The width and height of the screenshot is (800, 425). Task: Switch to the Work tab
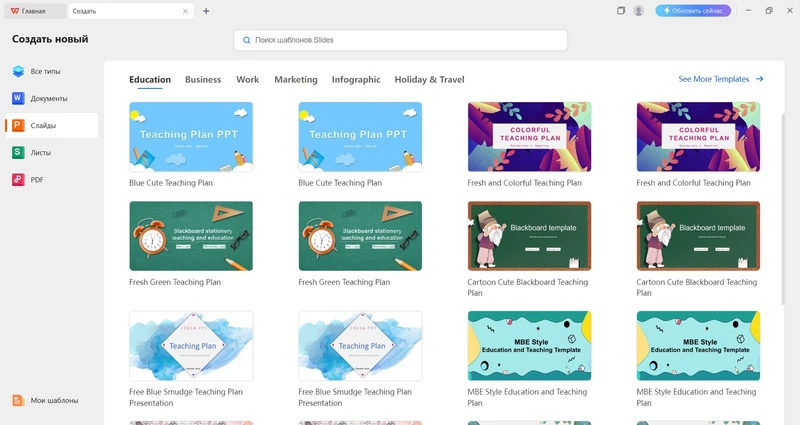[247, 80]
